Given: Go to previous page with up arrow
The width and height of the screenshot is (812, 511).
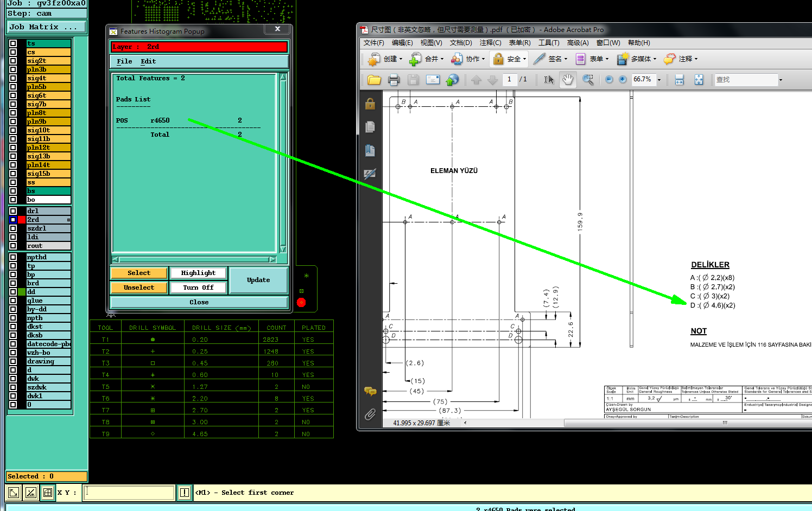Looking at the screenshot, I should coord(476,80).
